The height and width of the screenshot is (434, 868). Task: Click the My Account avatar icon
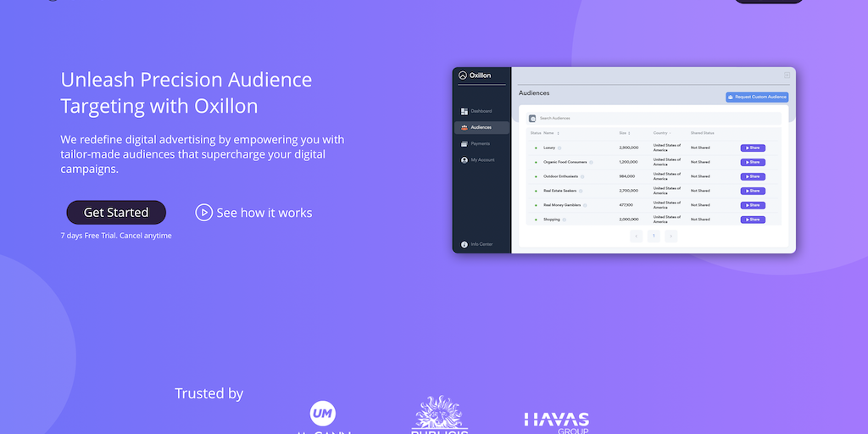pyautogui.click(x=465, y=160)
